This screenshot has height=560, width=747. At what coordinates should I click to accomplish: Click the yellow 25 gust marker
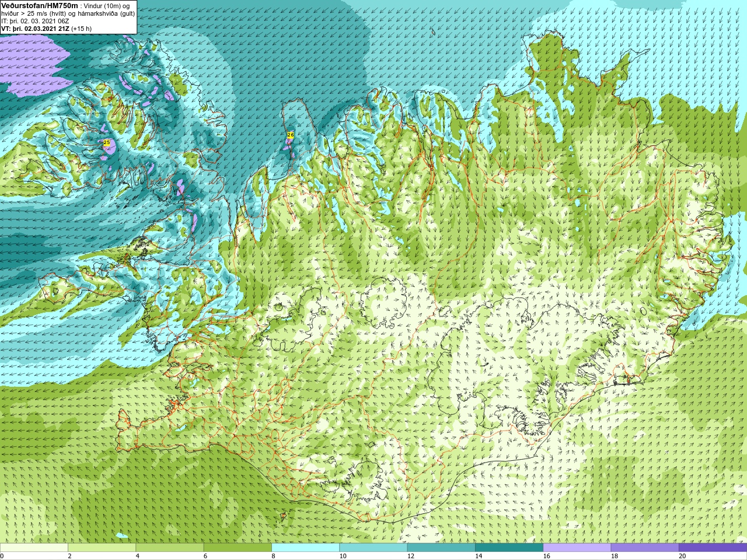(107, 142)
